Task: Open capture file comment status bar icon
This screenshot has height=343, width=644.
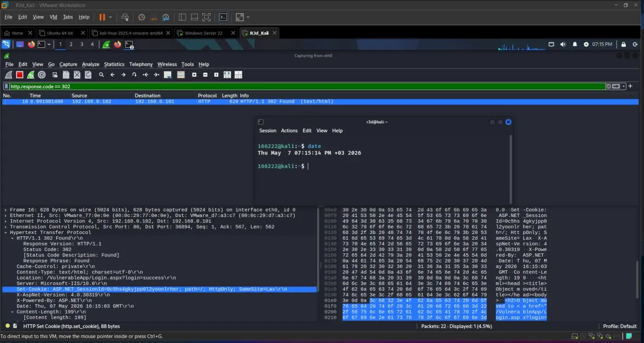Action: (15, 326)
